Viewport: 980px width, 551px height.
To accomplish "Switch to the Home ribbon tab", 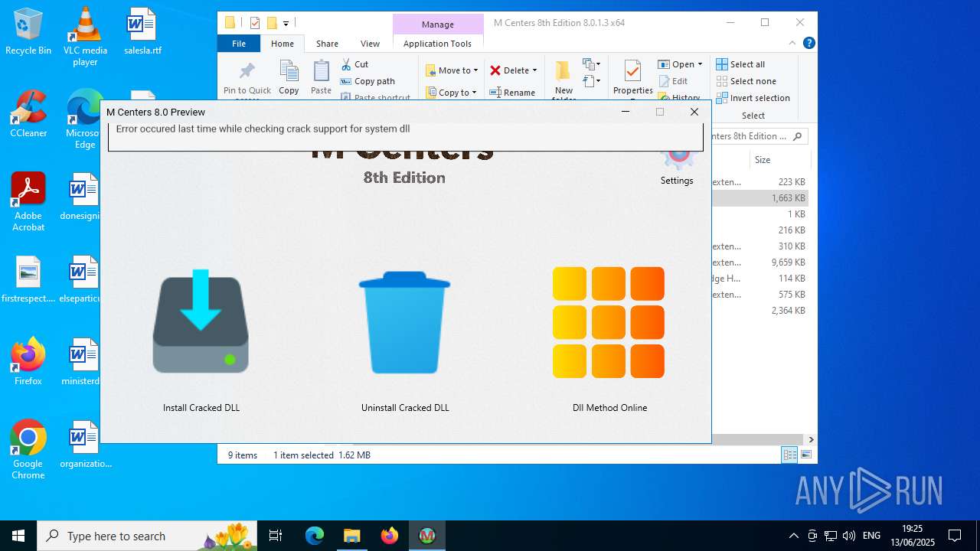I will click(282, 44).
